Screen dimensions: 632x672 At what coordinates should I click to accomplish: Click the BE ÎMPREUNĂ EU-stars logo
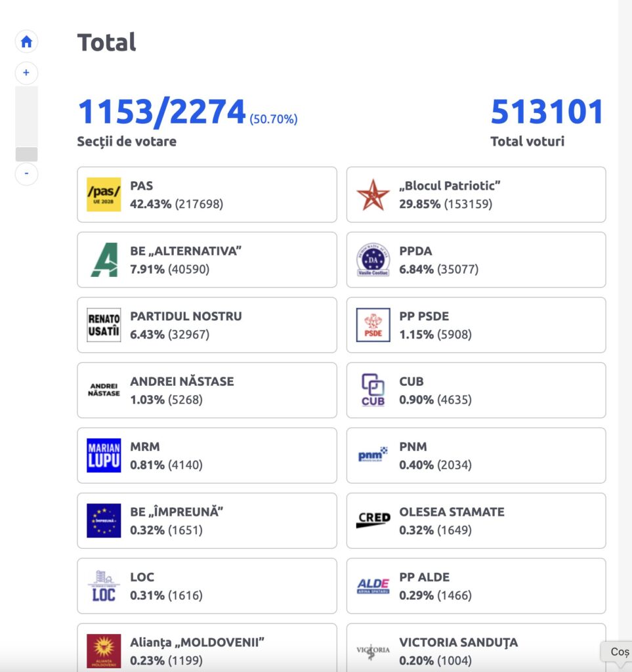click(x=104, y=520)
